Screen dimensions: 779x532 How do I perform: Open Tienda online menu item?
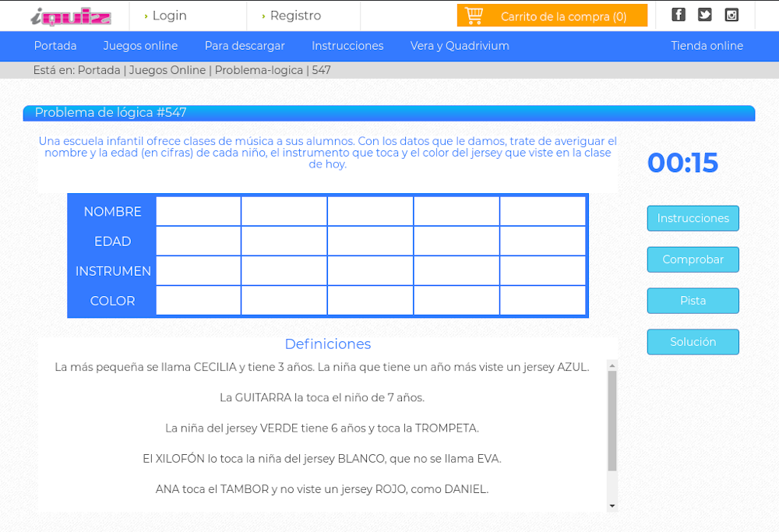(707, 46)
